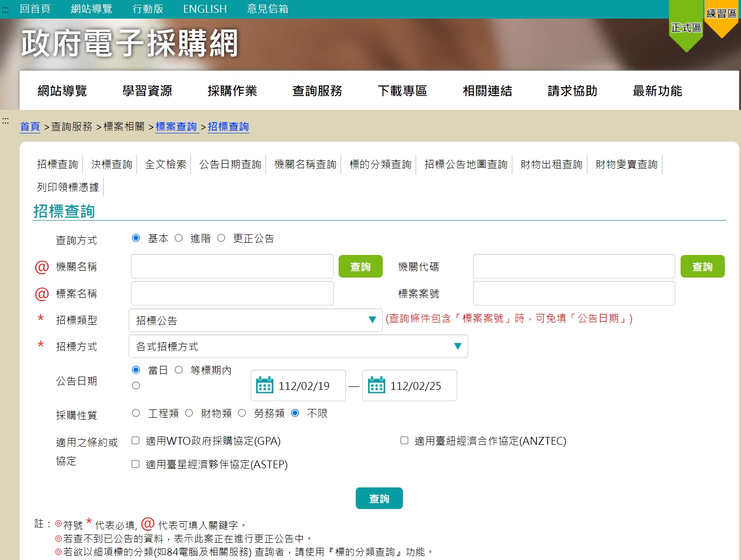
Task: Open the 招標類型 dropdown
Action: tap(255, 320)
